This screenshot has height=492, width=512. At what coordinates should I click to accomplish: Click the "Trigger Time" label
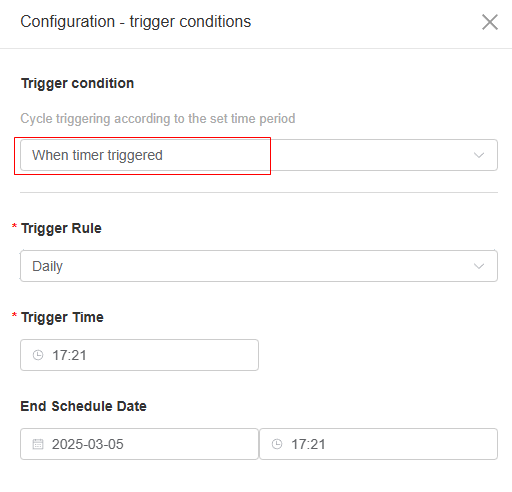(x=62, y=317)
